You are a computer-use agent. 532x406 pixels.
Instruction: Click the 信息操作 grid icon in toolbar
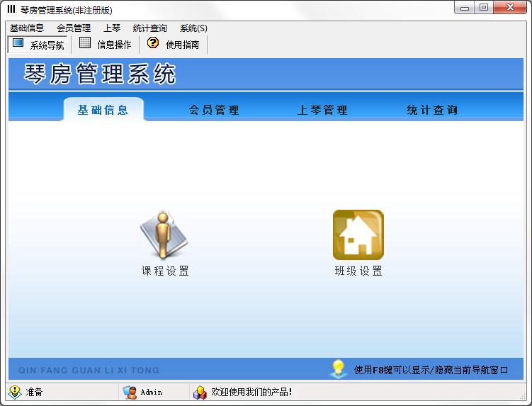pyautogui.click(x=85, y=43)
